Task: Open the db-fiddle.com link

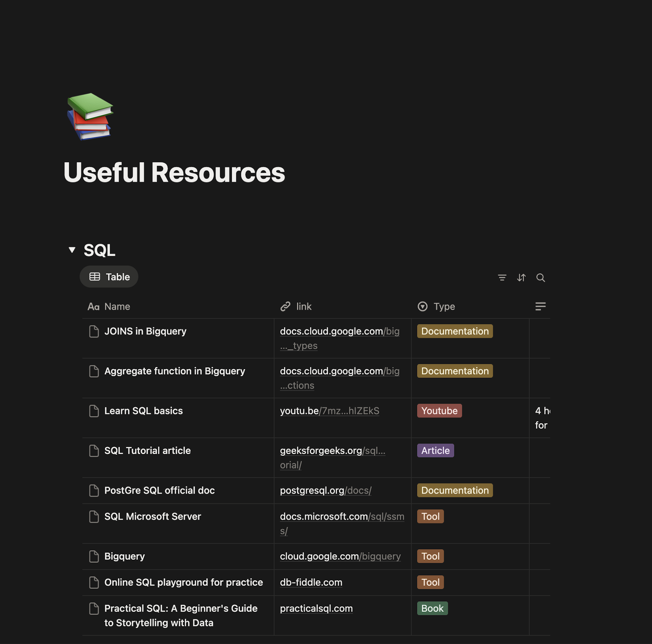Action: (311, 582)
